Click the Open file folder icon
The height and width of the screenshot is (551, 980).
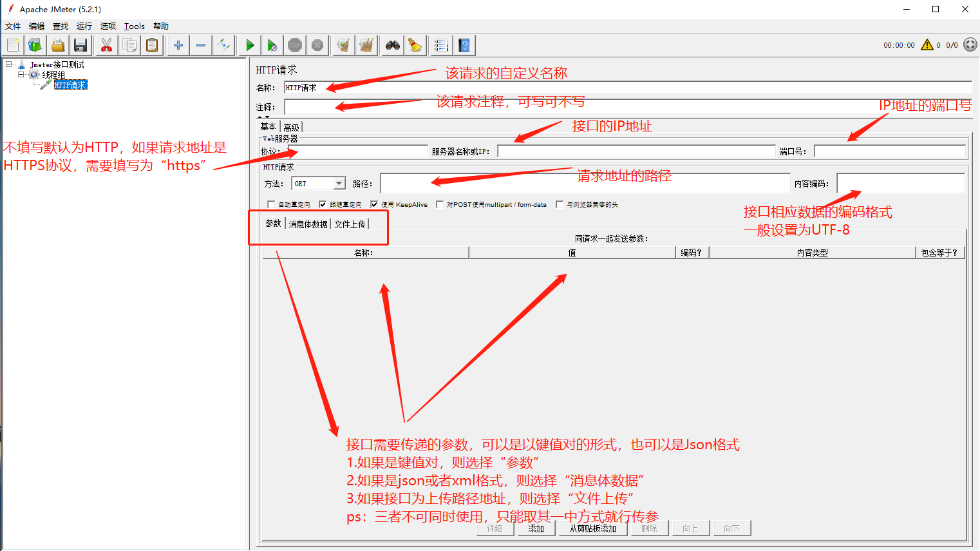58,45
